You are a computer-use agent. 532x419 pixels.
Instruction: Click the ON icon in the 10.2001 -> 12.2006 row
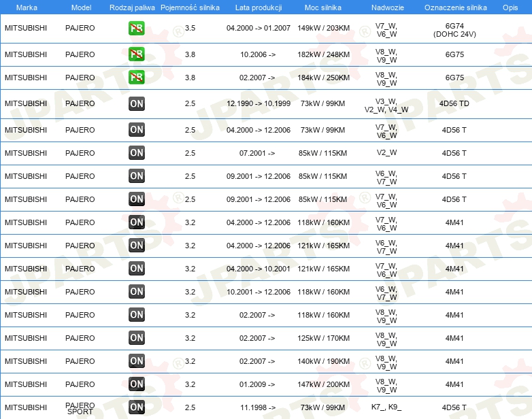(137, 291)
